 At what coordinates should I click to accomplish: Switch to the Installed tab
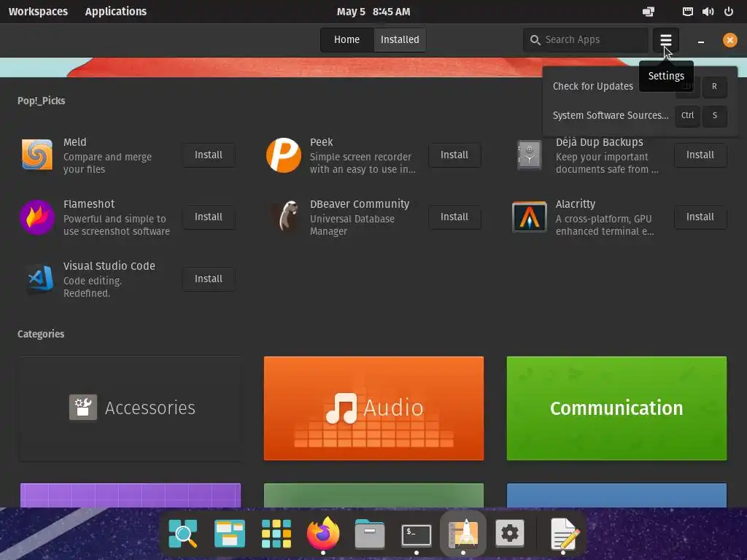(400, 39)
